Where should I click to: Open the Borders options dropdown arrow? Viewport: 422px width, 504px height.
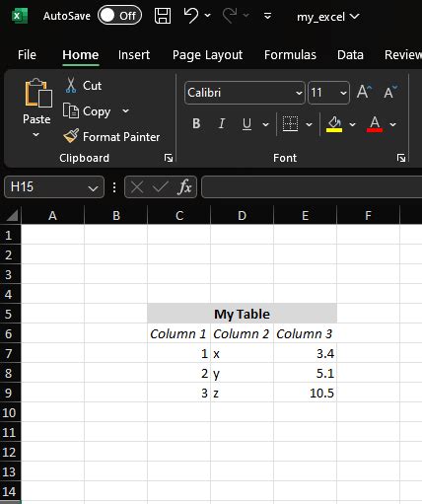(x=309, y=124)
